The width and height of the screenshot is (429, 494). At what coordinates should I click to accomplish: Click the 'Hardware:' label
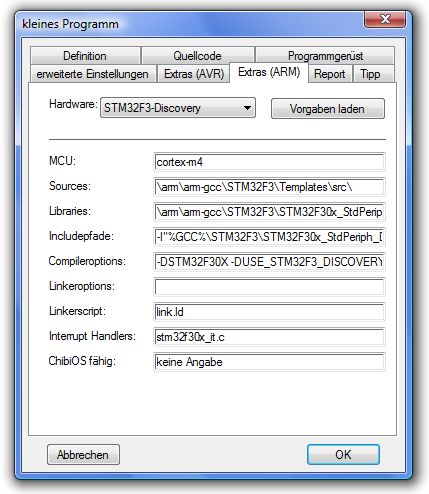pos(73,104)
